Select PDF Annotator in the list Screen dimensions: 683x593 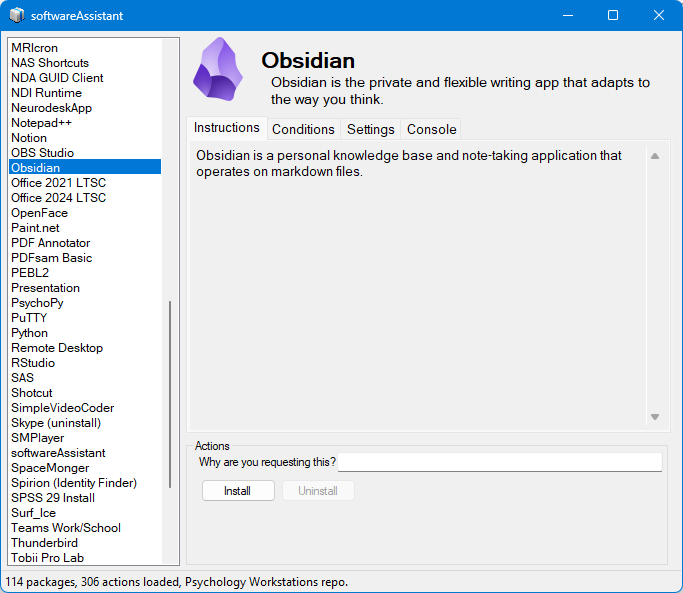pyautogui.click(x=85, y=243)
